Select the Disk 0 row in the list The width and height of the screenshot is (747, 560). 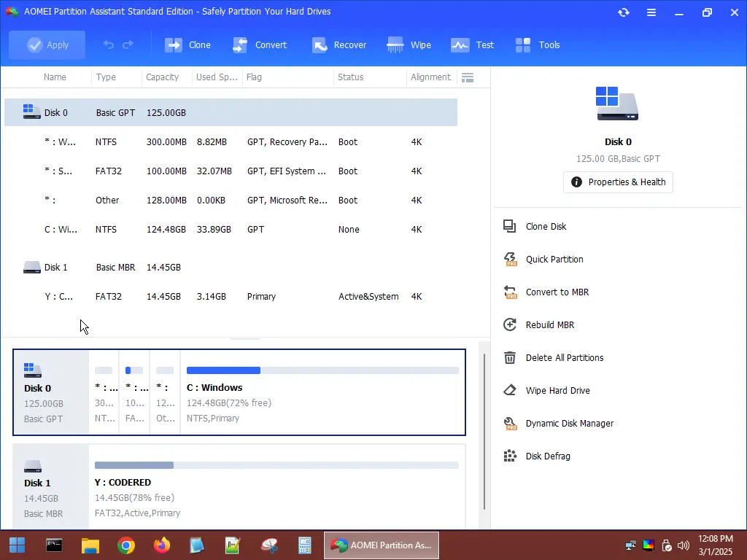231,112
